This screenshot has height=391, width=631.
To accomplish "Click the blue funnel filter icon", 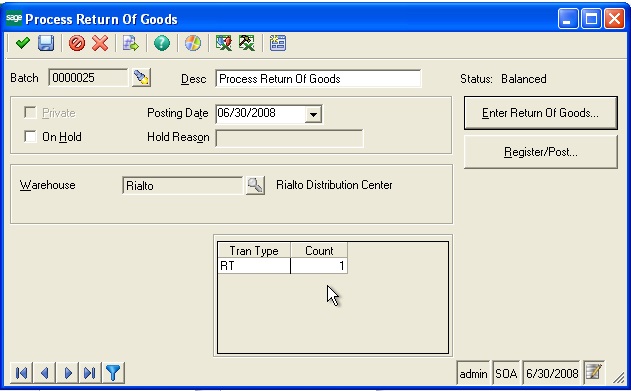I will (x=113, y=373).
